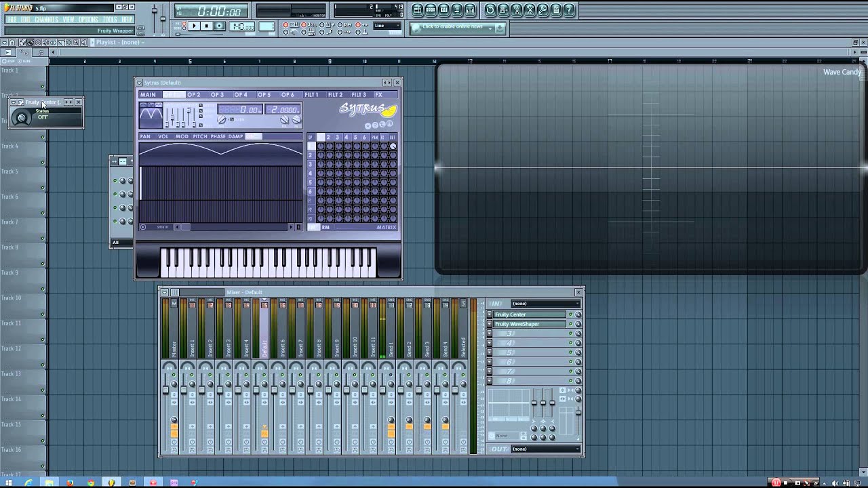Screen dimensions: 868x488
Task: Open the OPTIONS menu
Action: coord(88,19)
